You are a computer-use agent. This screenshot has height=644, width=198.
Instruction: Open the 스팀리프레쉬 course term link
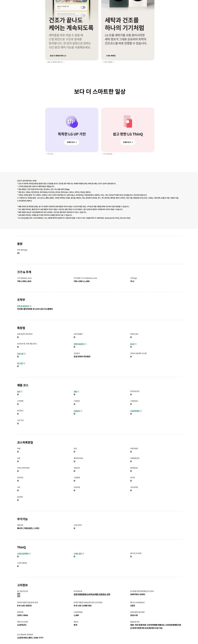(135, 411)
